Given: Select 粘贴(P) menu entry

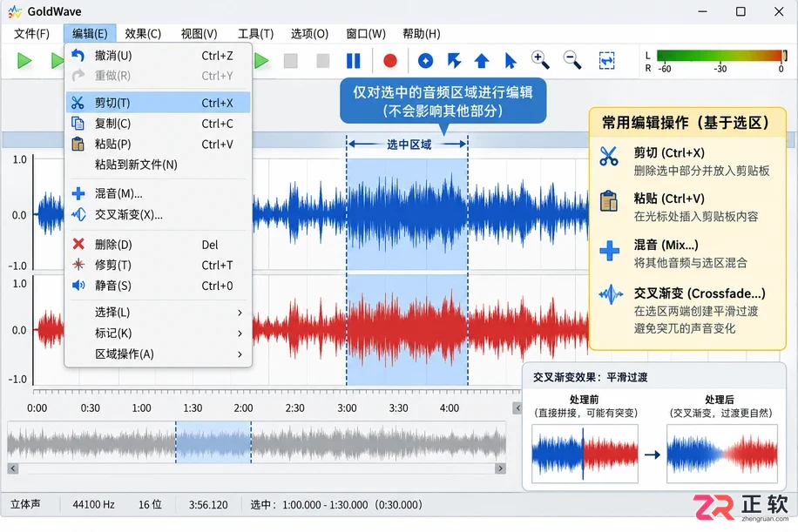Looking at the screenshot, I should [159, 145].
